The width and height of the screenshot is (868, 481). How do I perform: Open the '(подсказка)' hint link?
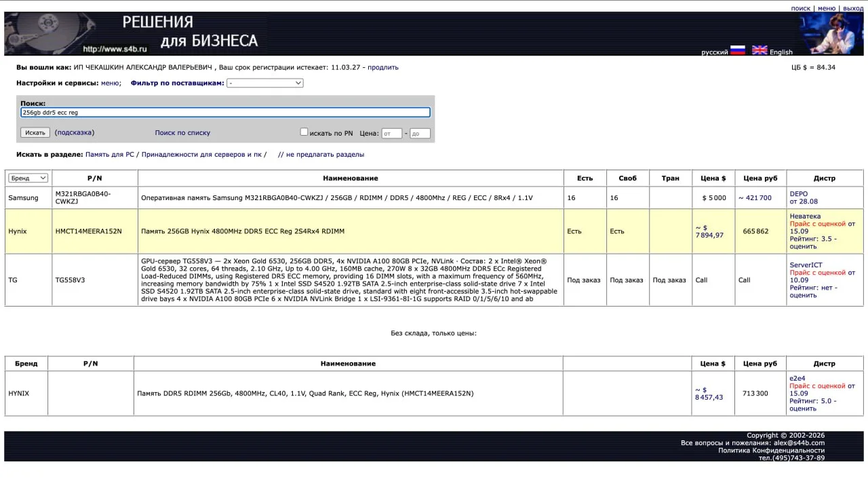75,132
